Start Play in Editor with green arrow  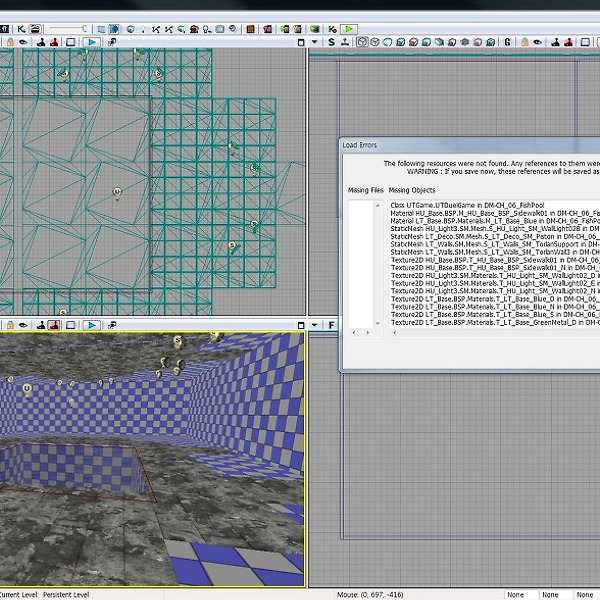(349, 29)
